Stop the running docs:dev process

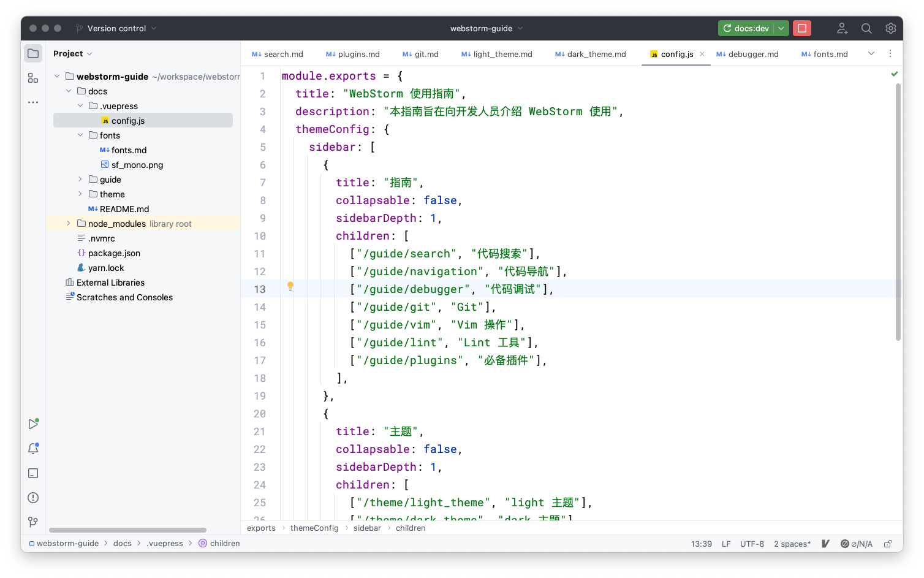pos(801,28)
